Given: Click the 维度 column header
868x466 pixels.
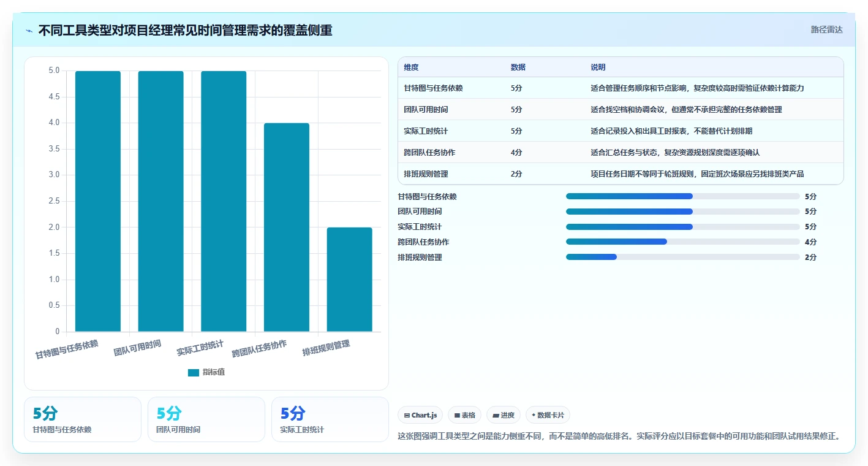Looking at the screenshot, I should click(x=412, y=67).
